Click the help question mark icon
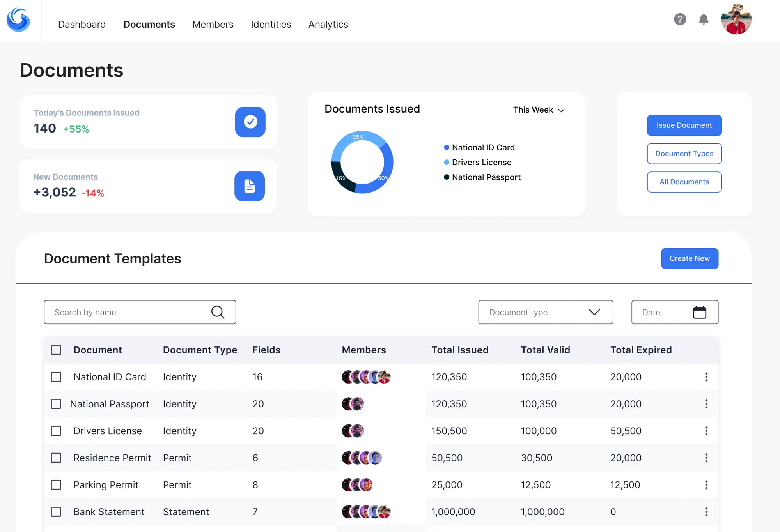This screenshot has height=532, width=780. point(680,19)
